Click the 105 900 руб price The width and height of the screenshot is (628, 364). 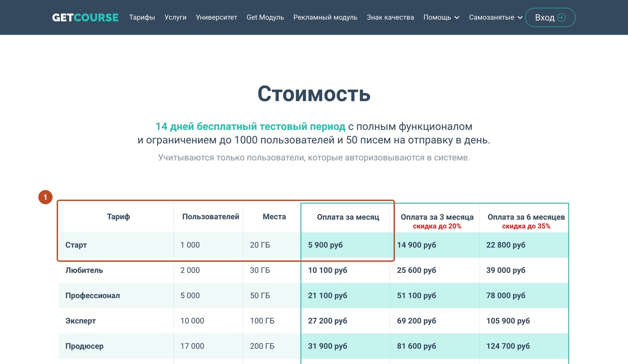pyautogui.click(x=508, y=321)
